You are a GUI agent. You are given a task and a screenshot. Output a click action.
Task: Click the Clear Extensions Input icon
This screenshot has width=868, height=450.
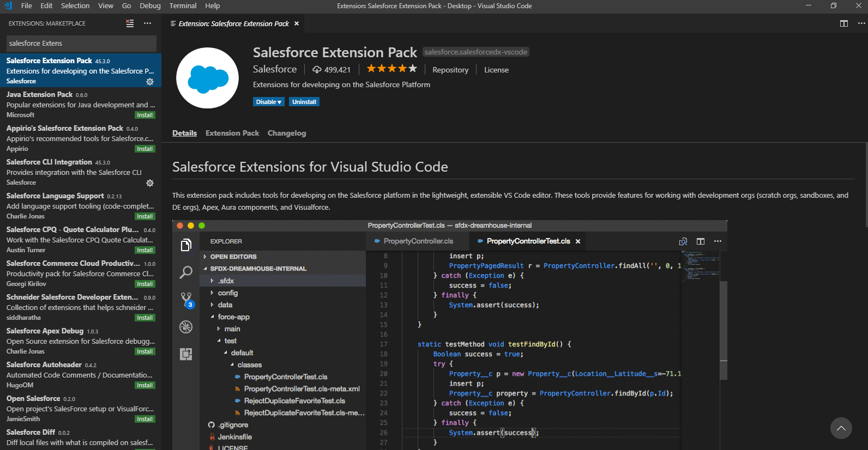pos(130,23)
